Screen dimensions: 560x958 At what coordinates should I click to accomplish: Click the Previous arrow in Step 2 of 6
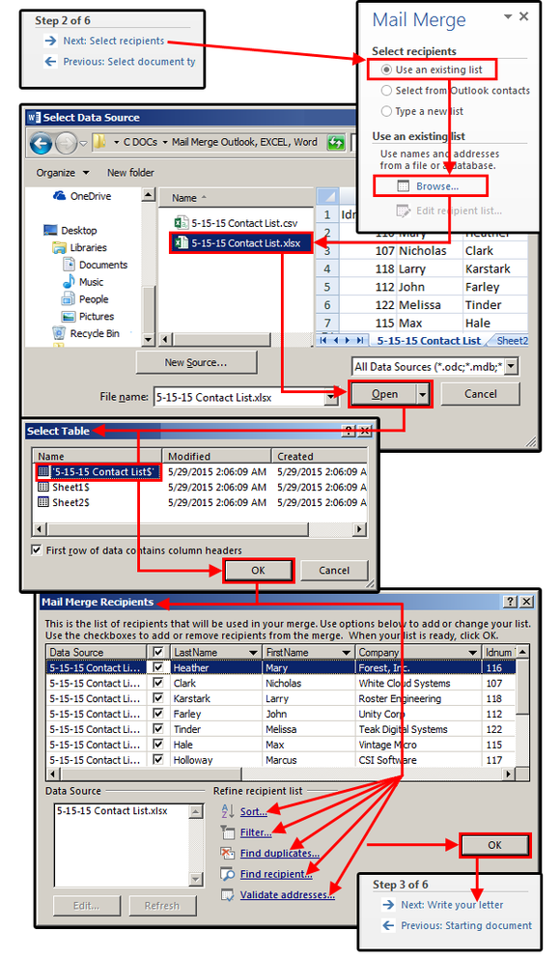coord(50,61)
